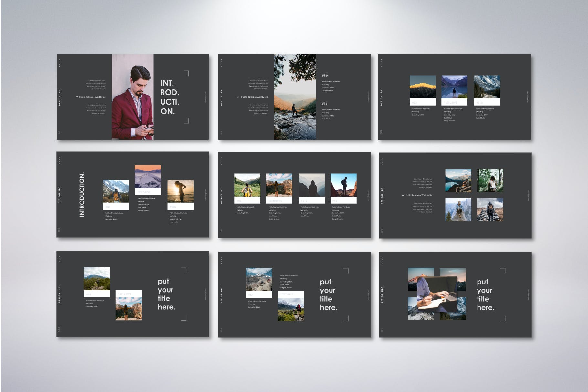
Task: Click the woman at sunset beach photo
Action: 180,191
